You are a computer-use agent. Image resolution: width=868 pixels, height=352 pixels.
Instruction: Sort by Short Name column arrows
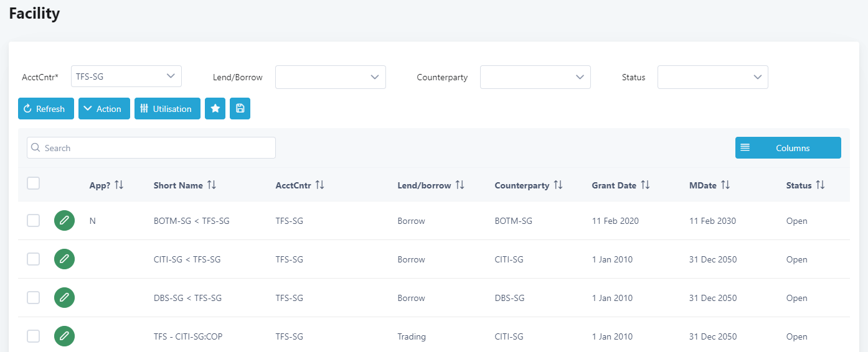click(212, 185)
